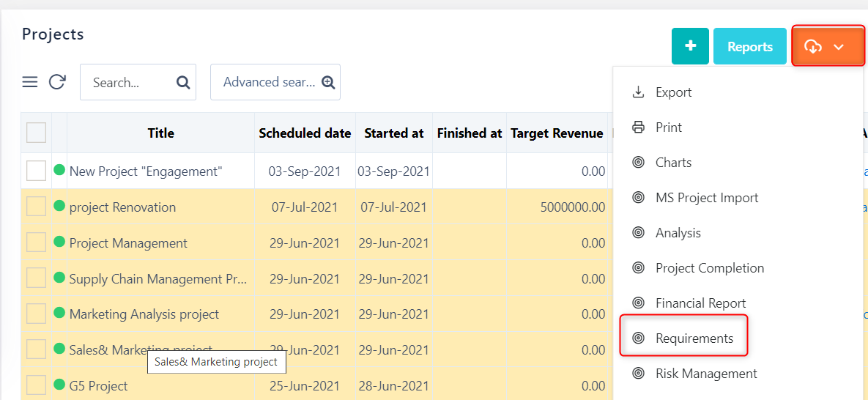868x400 pixels.
Task: Toggle the orange cloud download dropdown button
Action: point(828,46)
